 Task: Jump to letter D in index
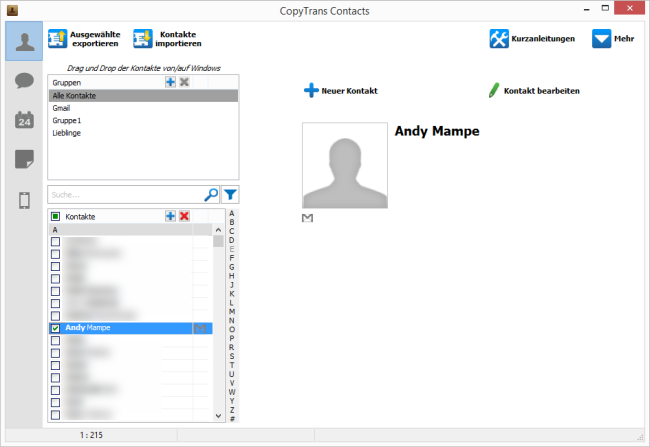coord(232,240)
